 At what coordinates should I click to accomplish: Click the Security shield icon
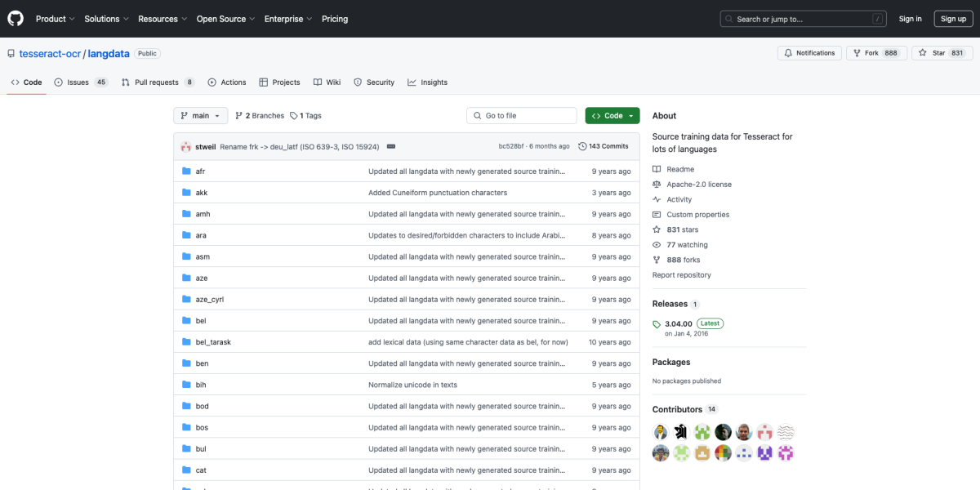tap(357, 82)
